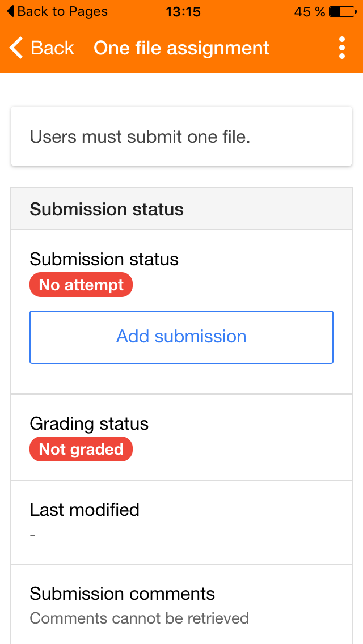
Task: Click the Not graded red badge
Action: click(x=81, y=449)
